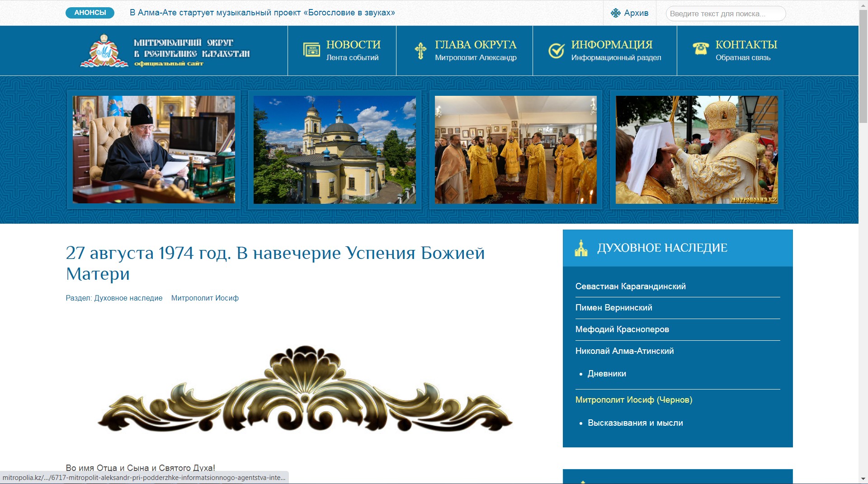Image resolution: width=868 pixels, height=484 pixels.
Task: Open Николай Алма-Атинский in sidebar
Action: (x=624, y=351)
